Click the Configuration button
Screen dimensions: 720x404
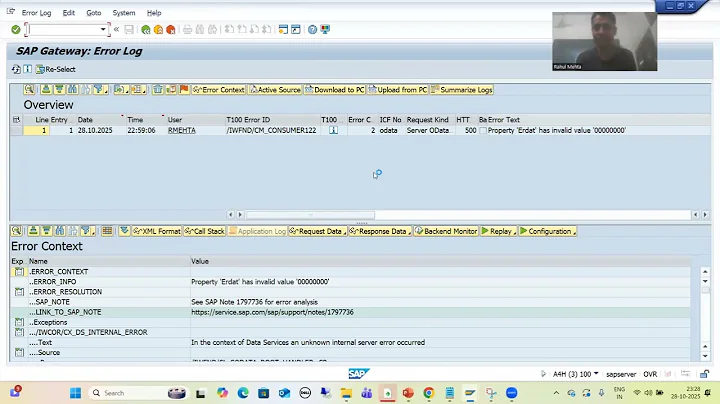pyautogui.click(x=548, y=231)
